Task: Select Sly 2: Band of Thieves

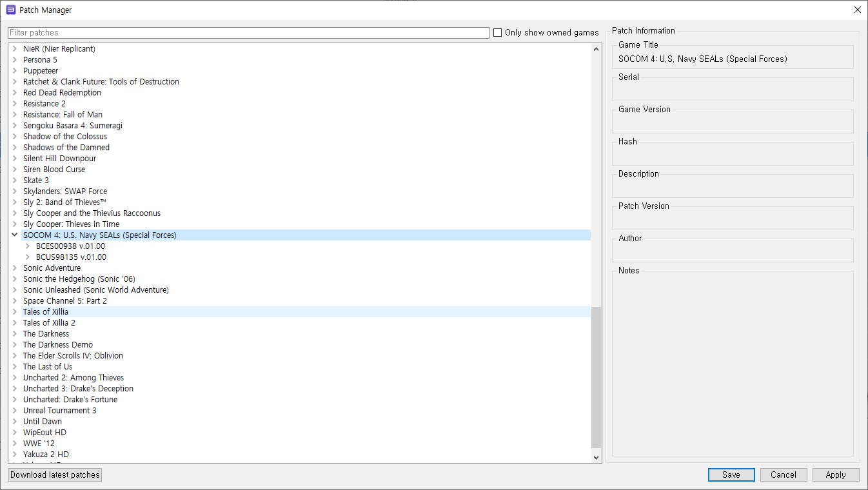Action: [65, 202]
